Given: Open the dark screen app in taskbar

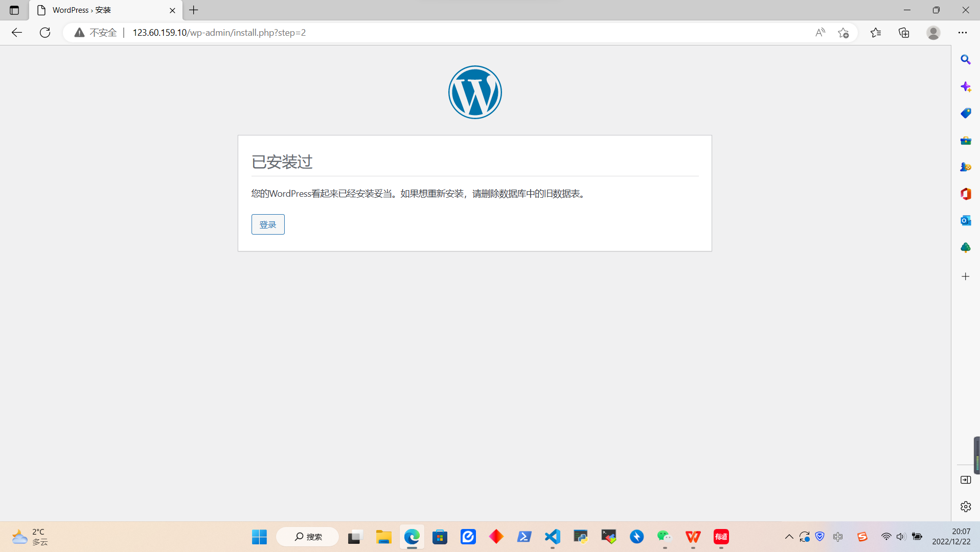Looking at the screenshot, I should [609, 537].
